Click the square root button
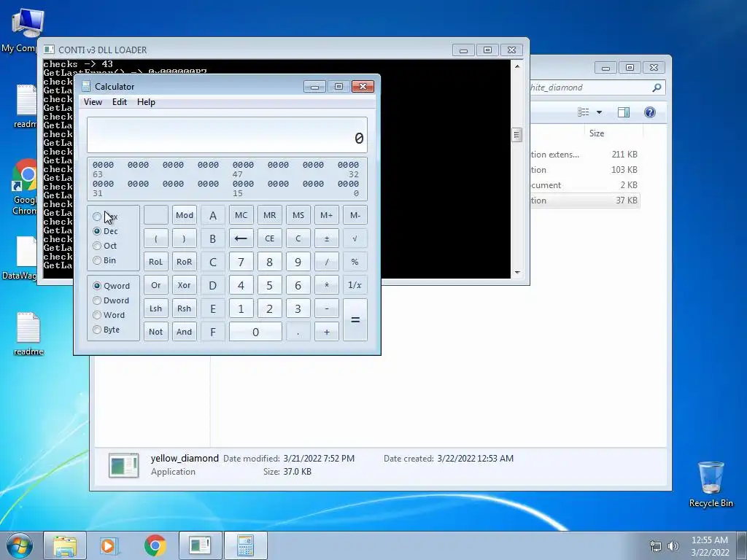 tap(355, 238)
